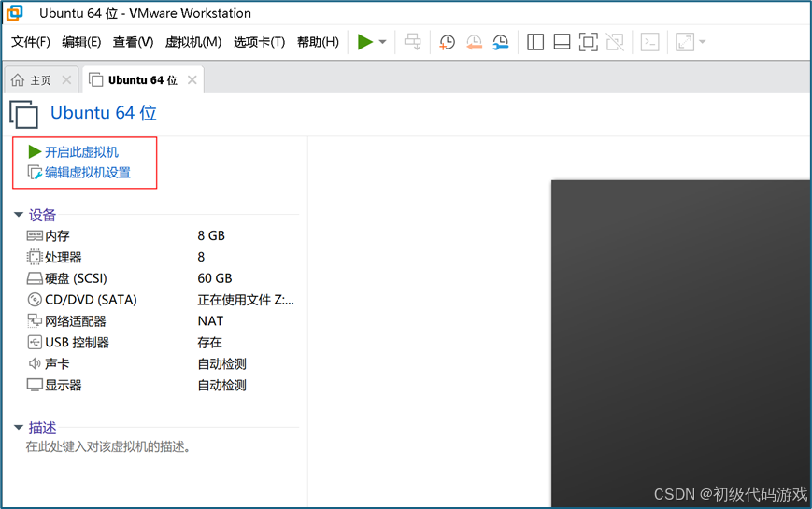This screenshot has height=509, width=812.
Task: Click the Unity mode toolbar icon
Action: [615, 42]
